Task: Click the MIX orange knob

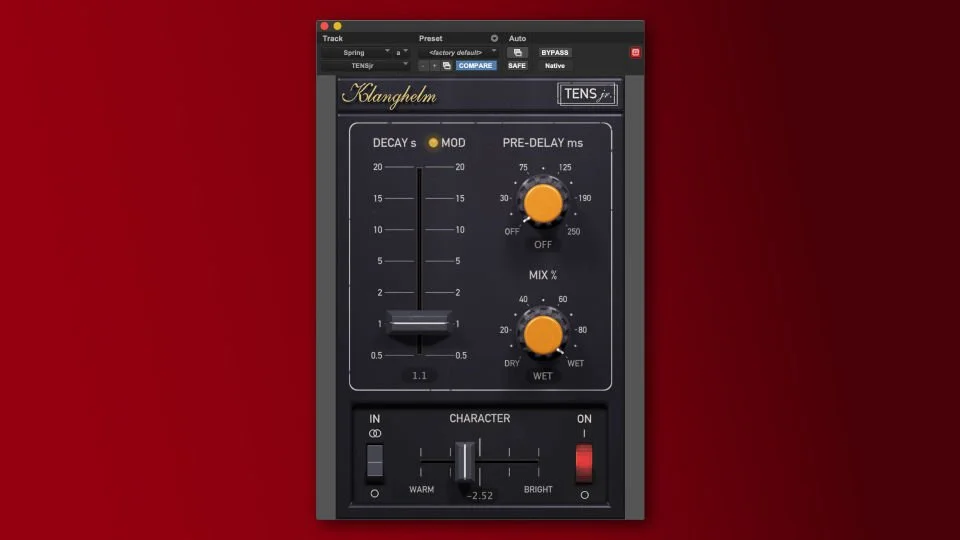Action: (x=543, y=335)
